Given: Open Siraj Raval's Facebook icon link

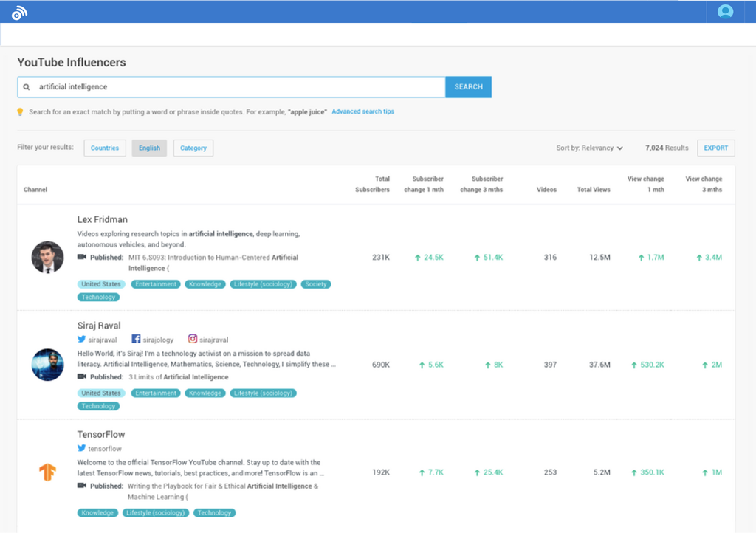Looking at the screenshot, I should coord(136,340).
